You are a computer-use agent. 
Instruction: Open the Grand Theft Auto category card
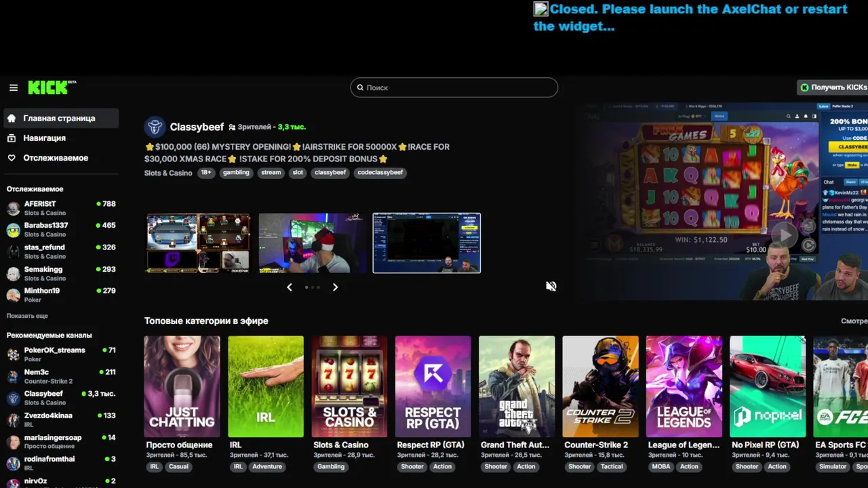[517, 386]
